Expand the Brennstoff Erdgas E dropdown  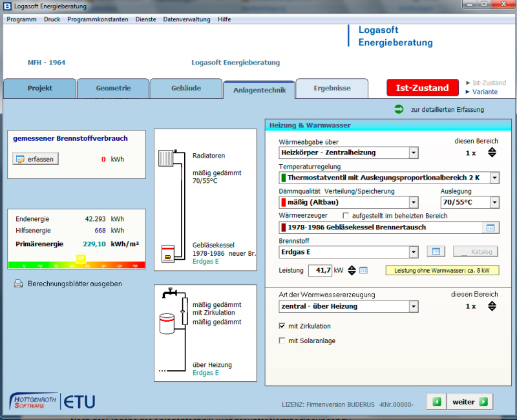coord(414,252)
